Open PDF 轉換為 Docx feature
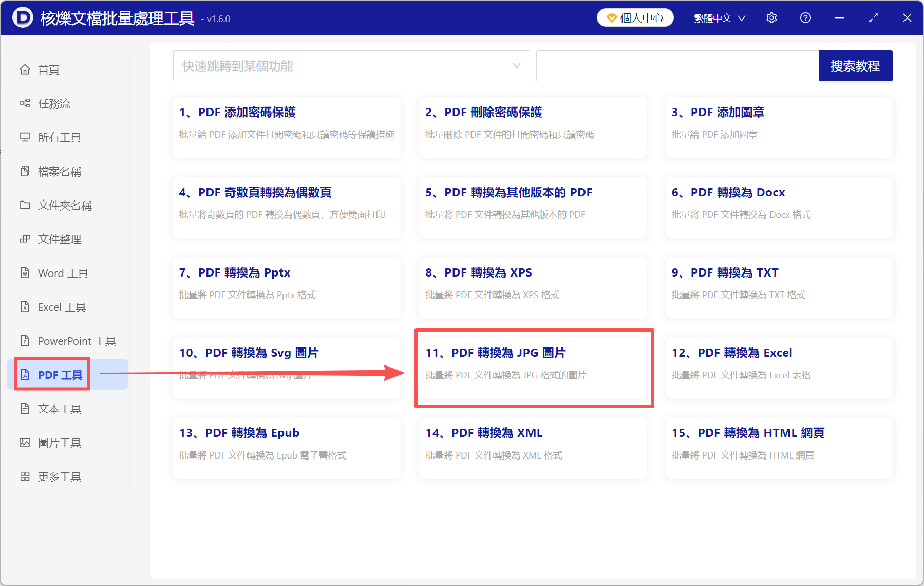The height and width of the screenshot is (586, 924). click(x=779, y=208)
